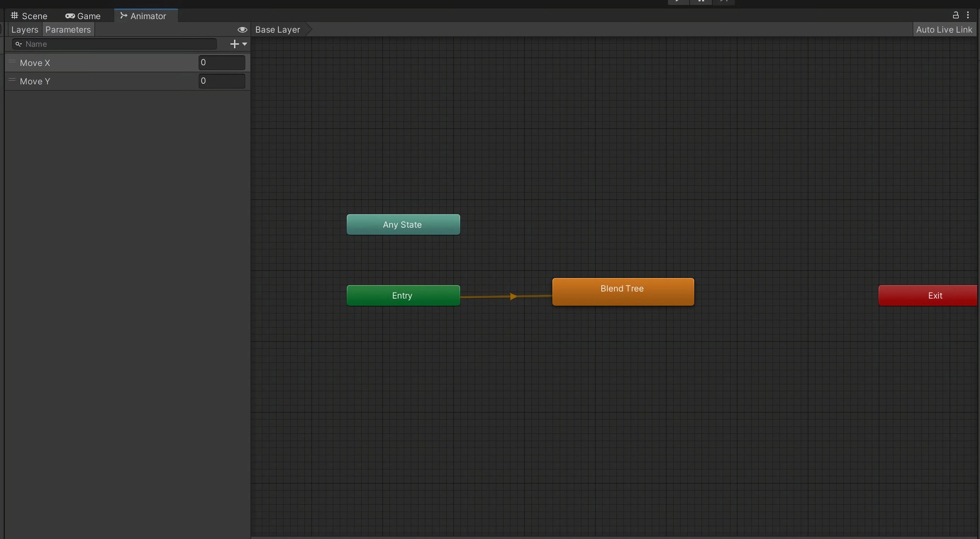Open the Parameters tab
This screenshot has width=980, height=539.
coord(68,30)
